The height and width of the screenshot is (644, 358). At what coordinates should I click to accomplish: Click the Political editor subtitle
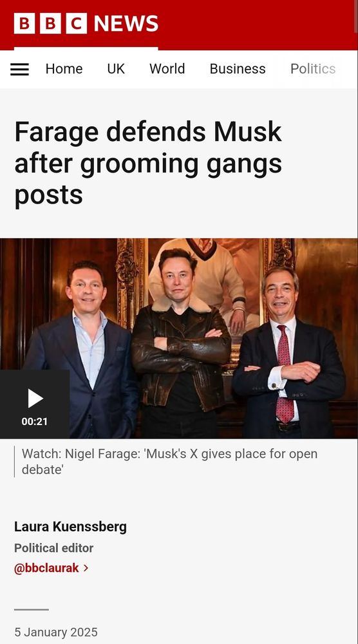click(54, 548)
